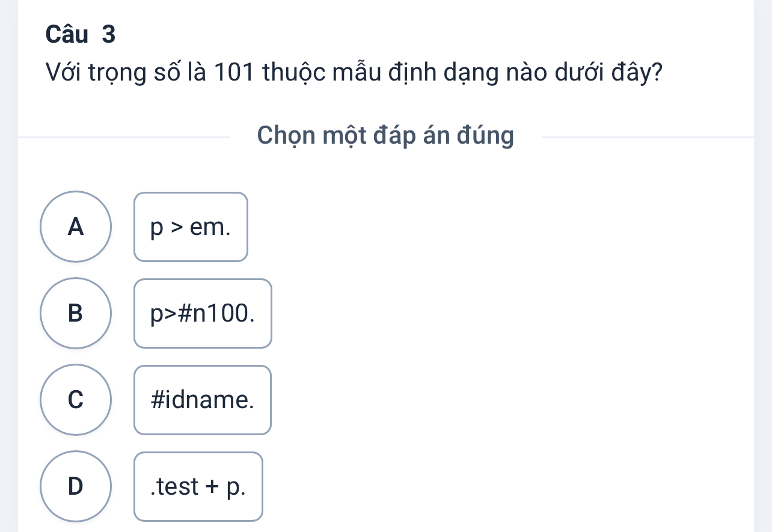Pick the "#idname." answer box
The image size is (772, 532).
(203, 400)
